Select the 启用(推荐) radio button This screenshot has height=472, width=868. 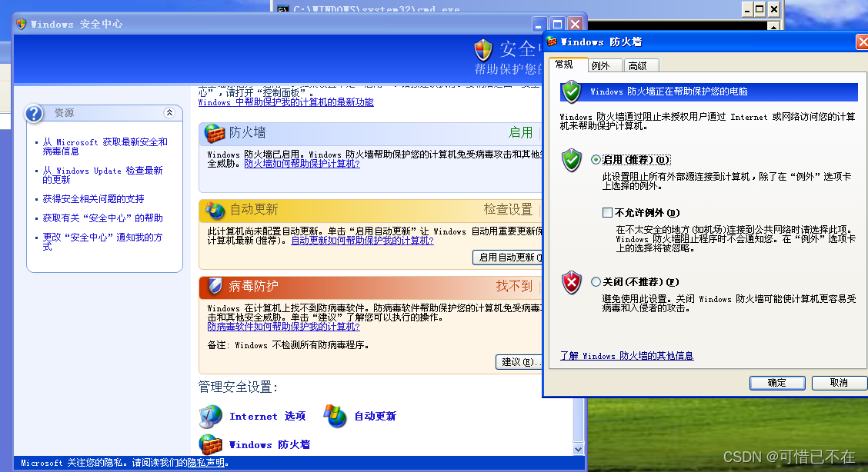click(x=596, y=159)
